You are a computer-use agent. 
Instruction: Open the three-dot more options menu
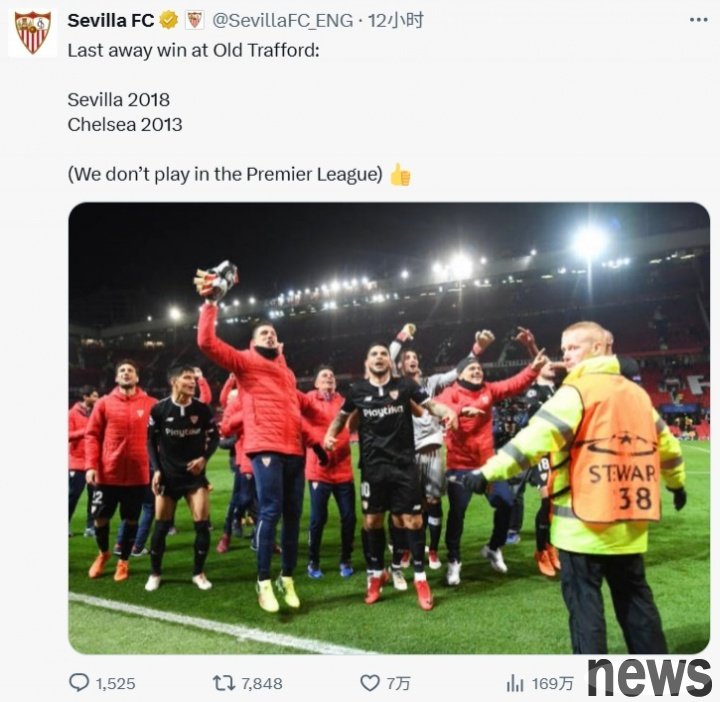698,20
